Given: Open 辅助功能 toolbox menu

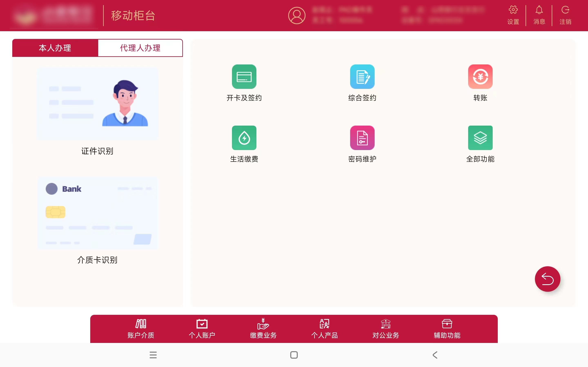Looking at the screenshot, I should coord(447,328).
